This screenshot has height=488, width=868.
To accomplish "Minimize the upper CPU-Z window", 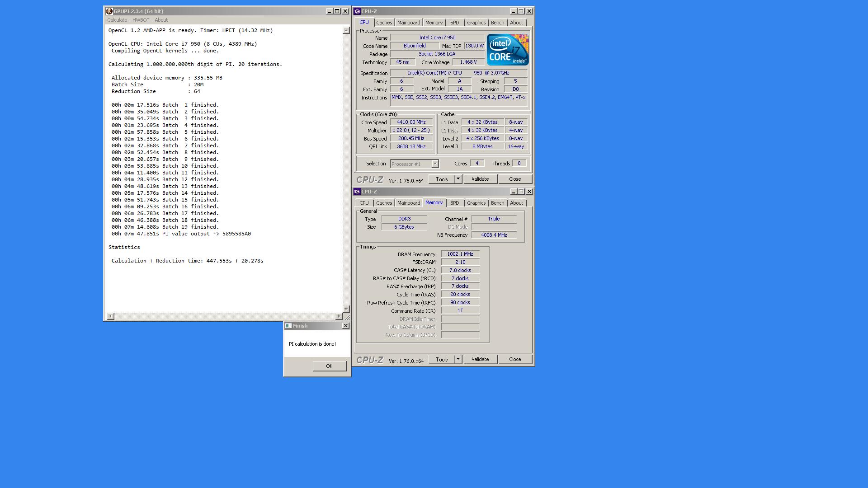I will tap(514, 11).
